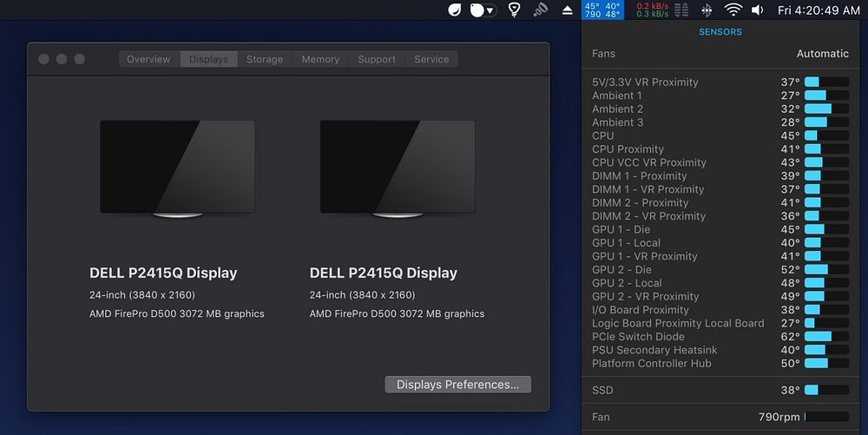Screen dimensions: 868x435
Task: Open the leaf-shaped menu bar icon
Action: coord(455,10)
